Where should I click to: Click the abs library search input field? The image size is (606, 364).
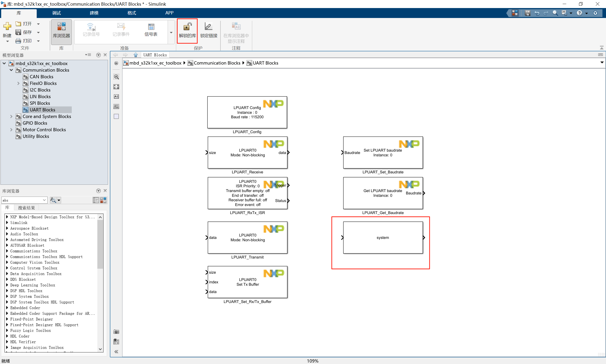[22, 200]
